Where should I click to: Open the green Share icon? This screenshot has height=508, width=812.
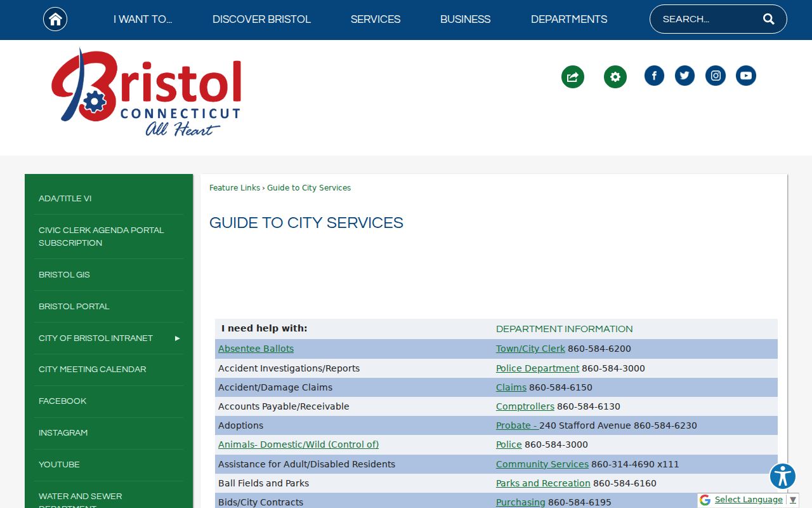(x=573, y=77)
